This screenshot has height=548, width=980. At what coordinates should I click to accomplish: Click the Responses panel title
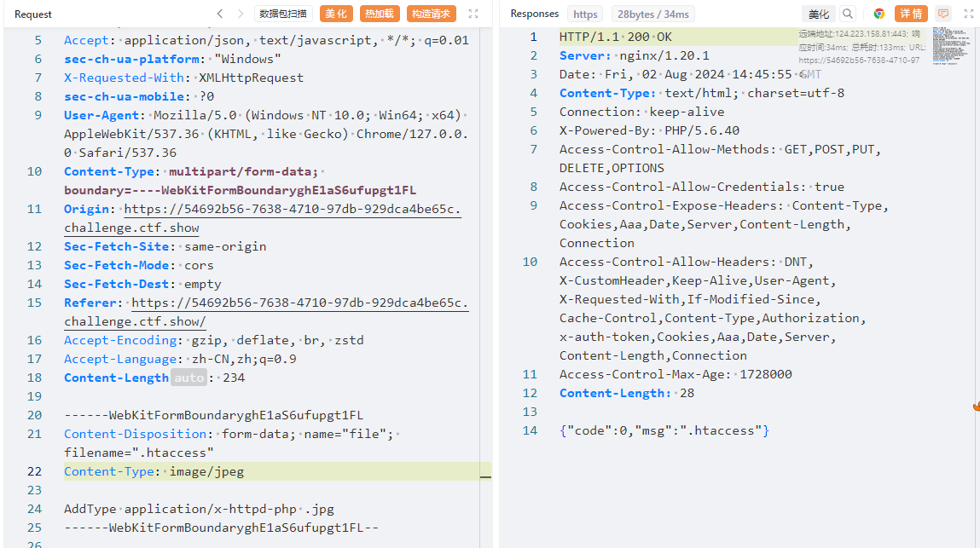point(535,14)
